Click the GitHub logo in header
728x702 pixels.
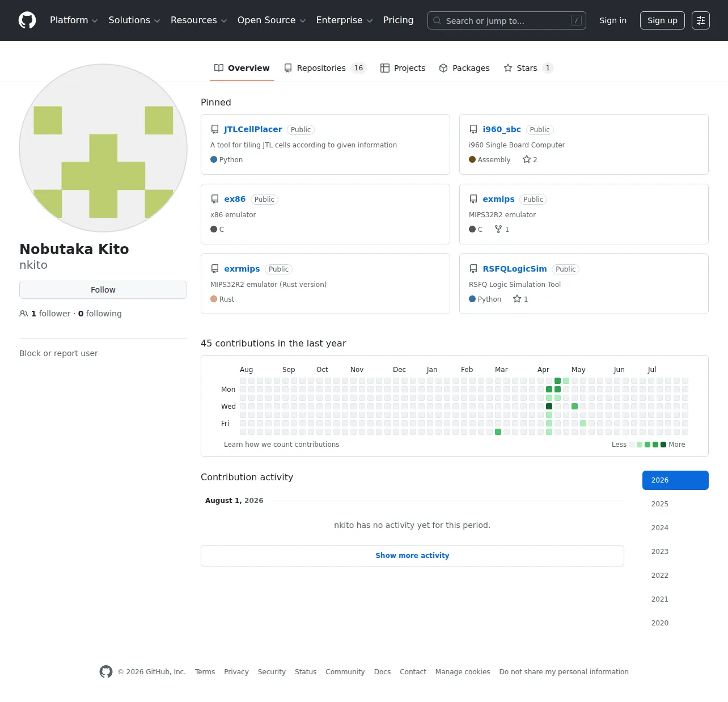[27, 20]
